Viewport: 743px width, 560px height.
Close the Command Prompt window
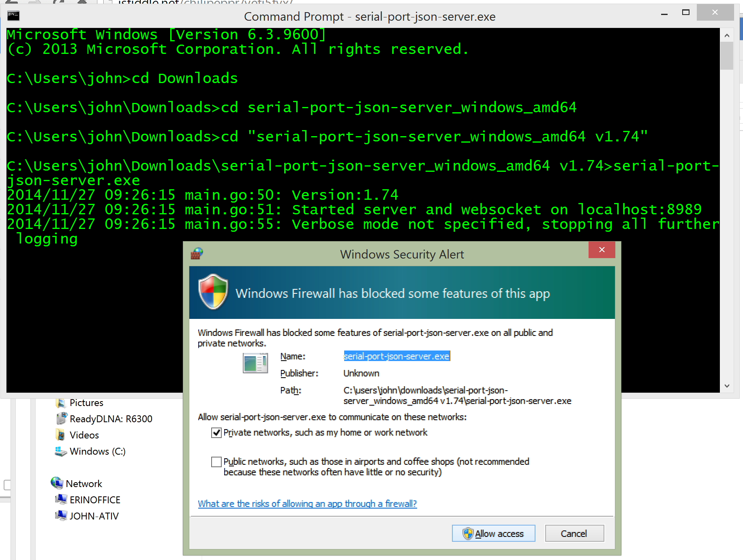coord(715,13)
